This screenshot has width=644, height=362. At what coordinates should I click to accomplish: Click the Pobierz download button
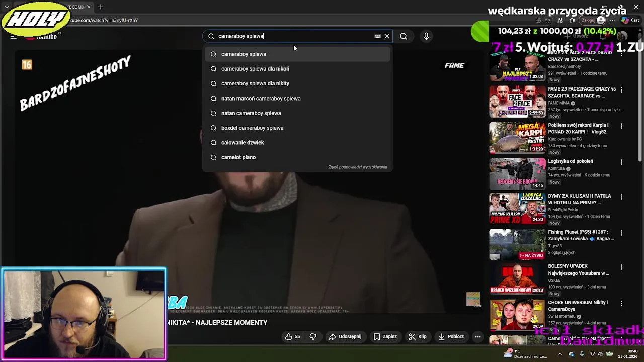[x=451, y=337]
